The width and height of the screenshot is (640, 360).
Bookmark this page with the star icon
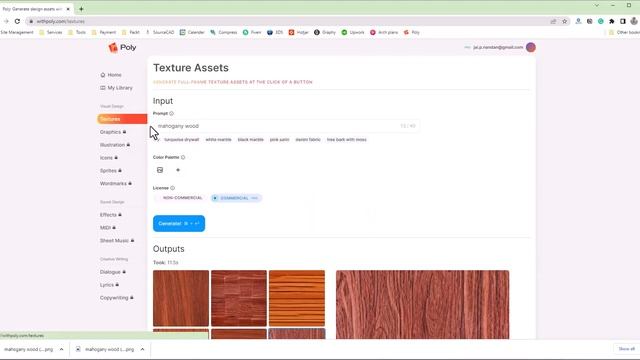point(564,21)
